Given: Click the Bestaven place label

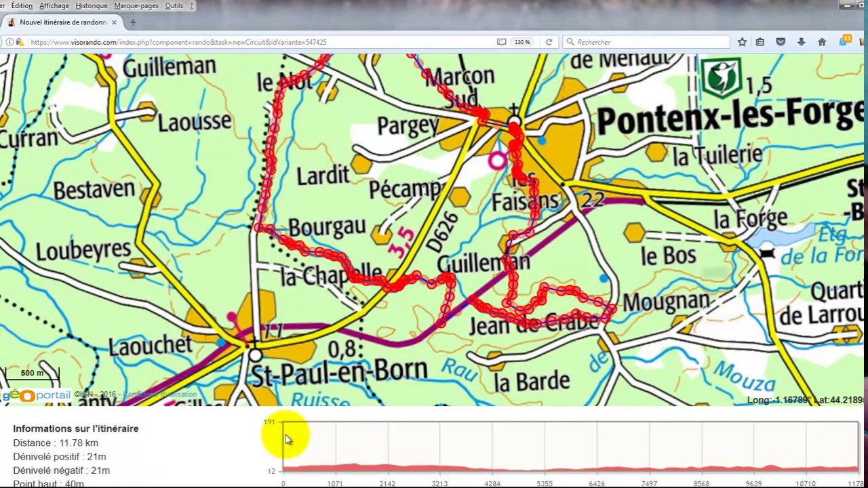Looking at the screenshot, I should tap(94, 189).
